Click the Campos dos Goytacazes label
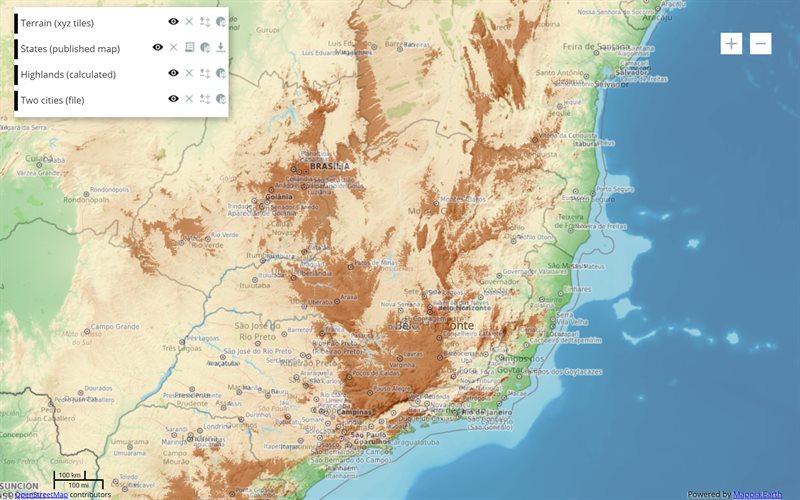800x500 pixels. pos(563,372)
